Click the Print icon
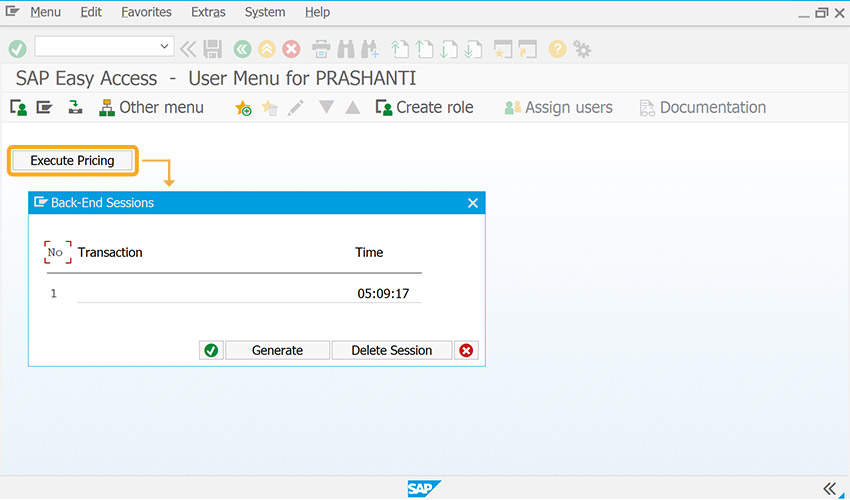850x500 pixels. click(x=321, y=49)
